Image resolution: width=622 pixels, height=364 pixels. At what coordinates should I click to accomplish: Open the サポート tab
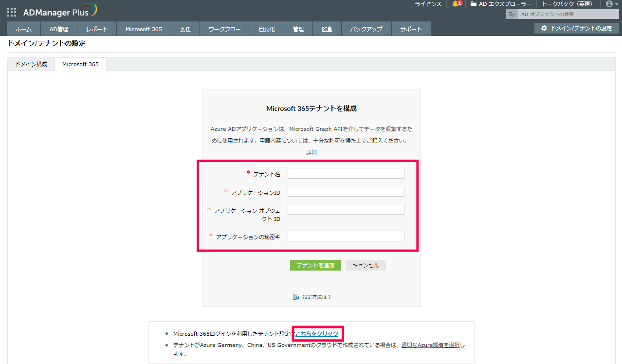(x=411, y=29)
